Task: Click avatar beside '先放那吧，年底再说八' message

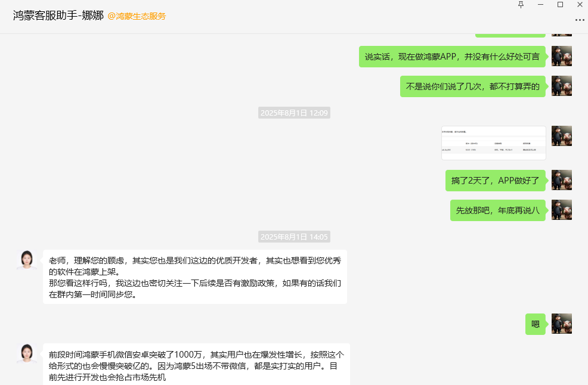Action: 561,210
